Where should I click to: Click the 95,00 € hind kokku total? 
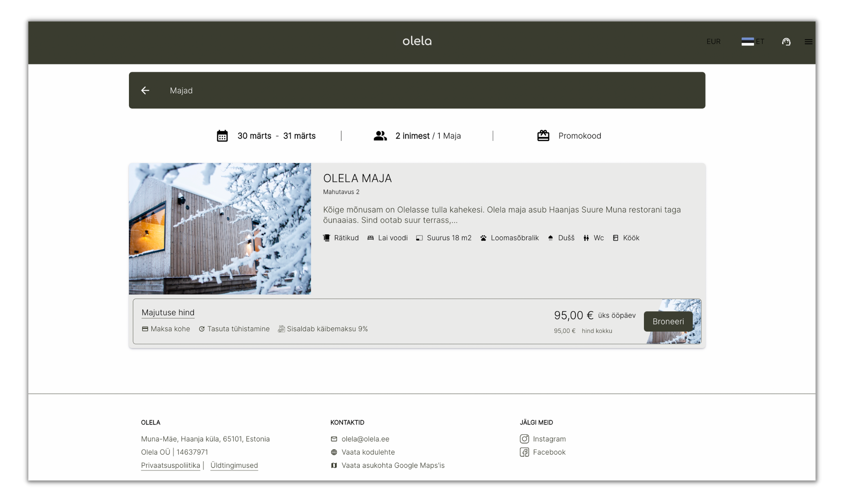pyautogui.click(x=583, y=331)
